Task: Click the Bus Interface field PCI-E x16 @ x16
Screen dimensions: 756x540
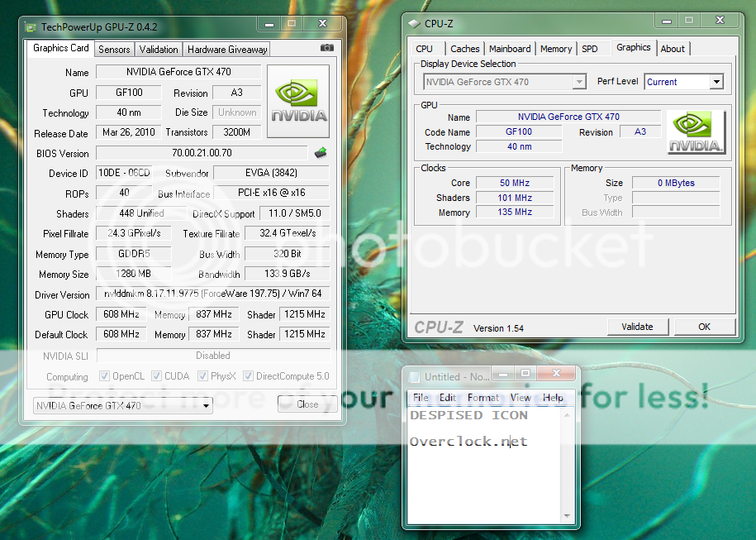Action: 272,193
